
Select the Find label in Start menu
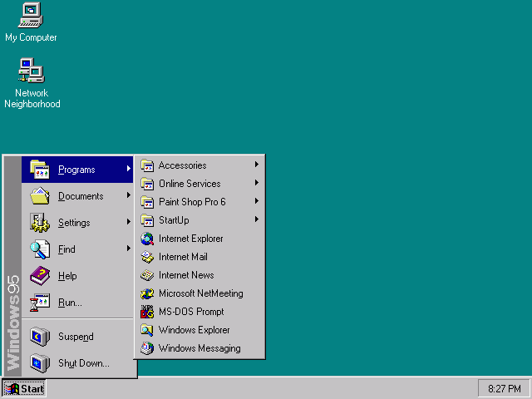pos(66,249)
